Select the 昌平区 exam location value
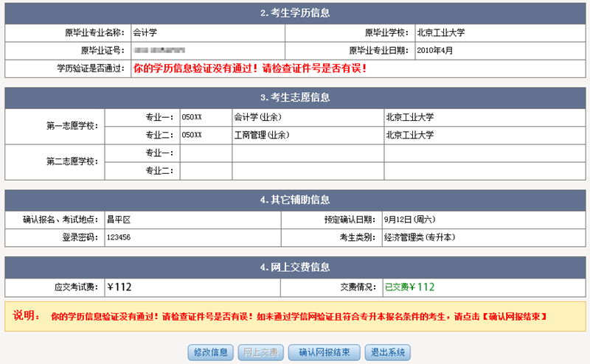 click(118, 220)
